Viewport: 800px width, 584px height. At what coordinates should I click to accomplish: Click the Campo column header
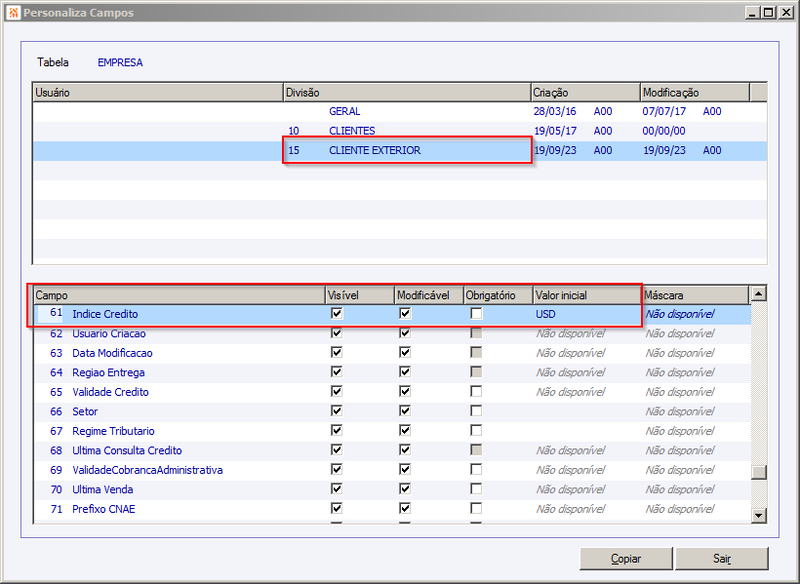point(180,295)
